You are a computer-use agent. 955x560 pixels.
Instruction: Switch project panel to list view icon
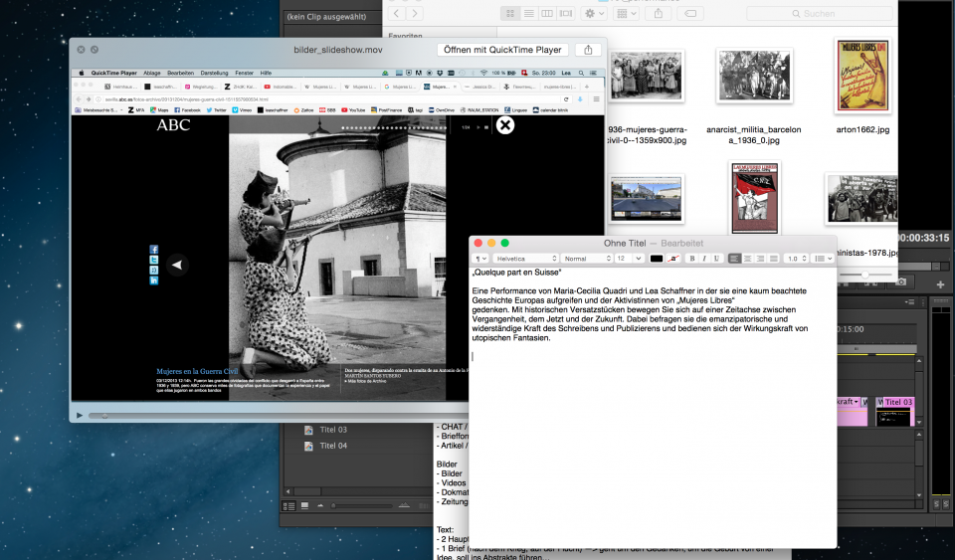pos(289,506)
